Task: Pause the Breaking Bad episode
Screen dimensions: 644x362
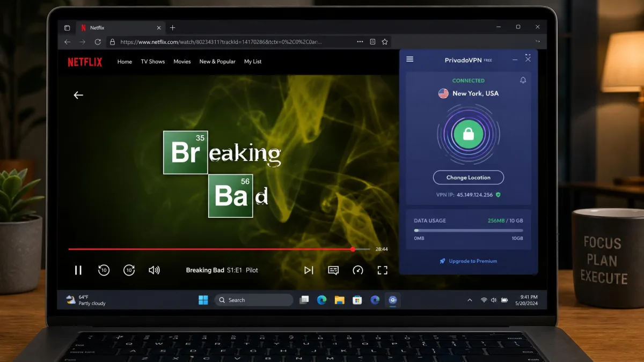Action: (78, 270)
